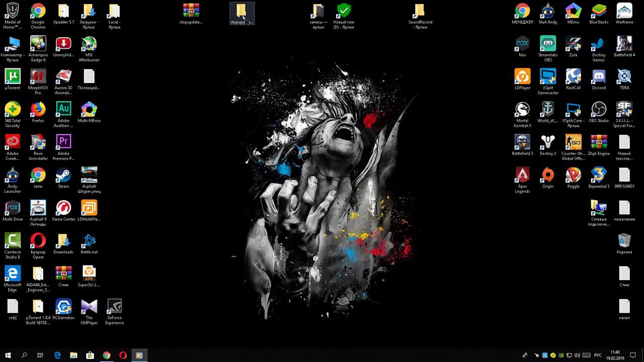This screenshot has width=644, height=362.
Task: Open taskbar search magnifier
Action: (24, 355)
